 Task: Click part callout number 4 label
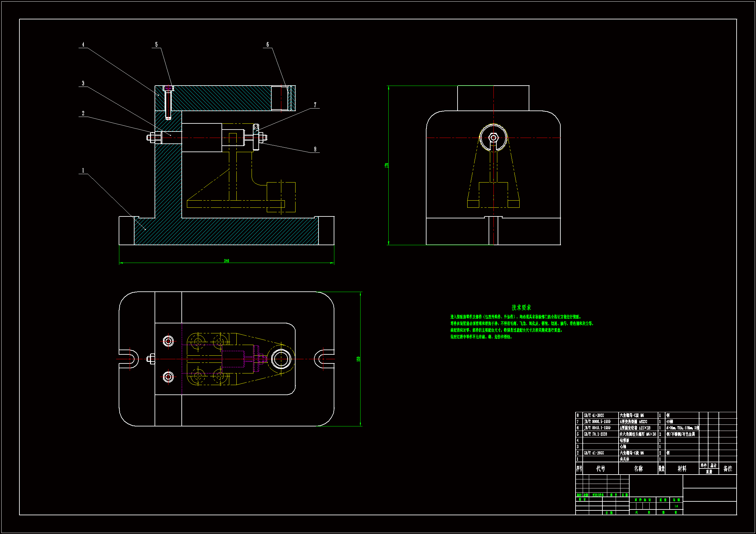pos(83,44)
